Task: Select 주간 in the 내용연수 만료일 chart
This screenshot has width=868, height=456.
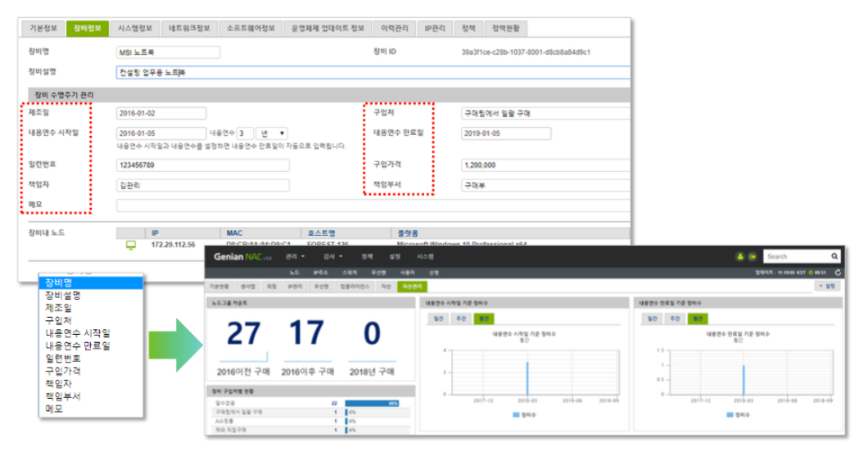Action: (x=675, y=318)
